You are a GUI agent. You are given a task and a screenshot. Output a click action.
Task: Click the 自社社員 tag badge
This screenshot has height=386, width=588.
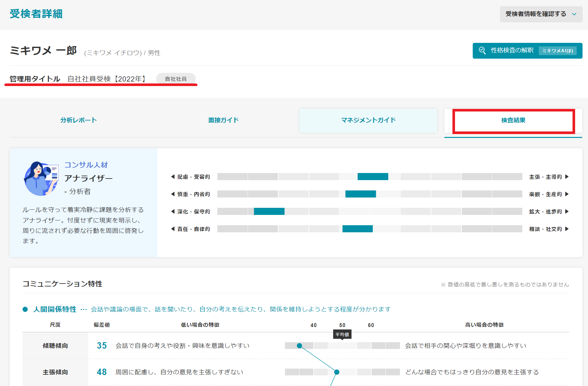pos(176,79)
